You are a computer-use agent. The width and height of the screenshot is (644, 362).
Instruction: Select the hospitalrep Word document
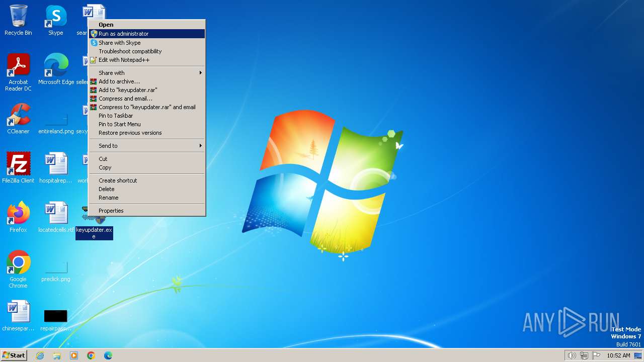(x=56, y=168)
